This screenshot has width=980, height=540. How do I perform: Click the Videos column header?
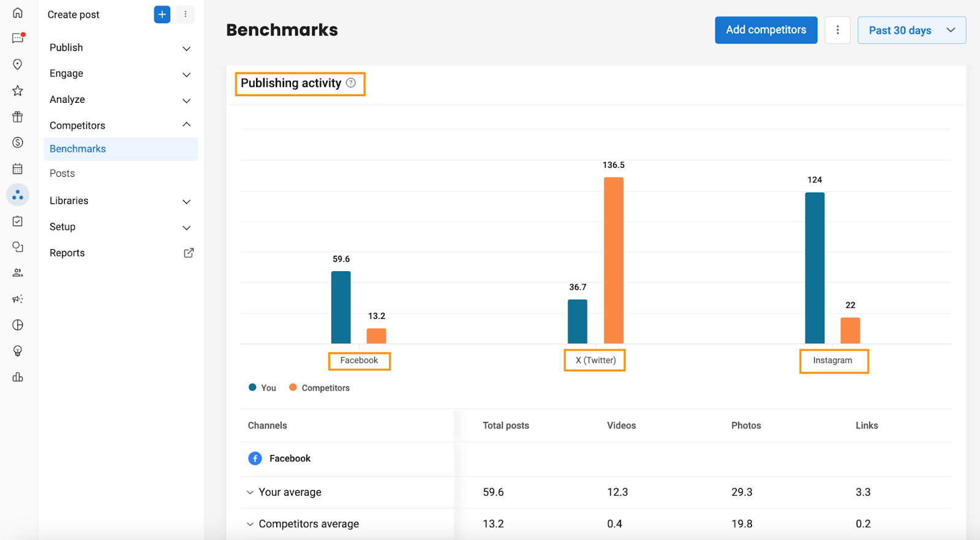622,426
